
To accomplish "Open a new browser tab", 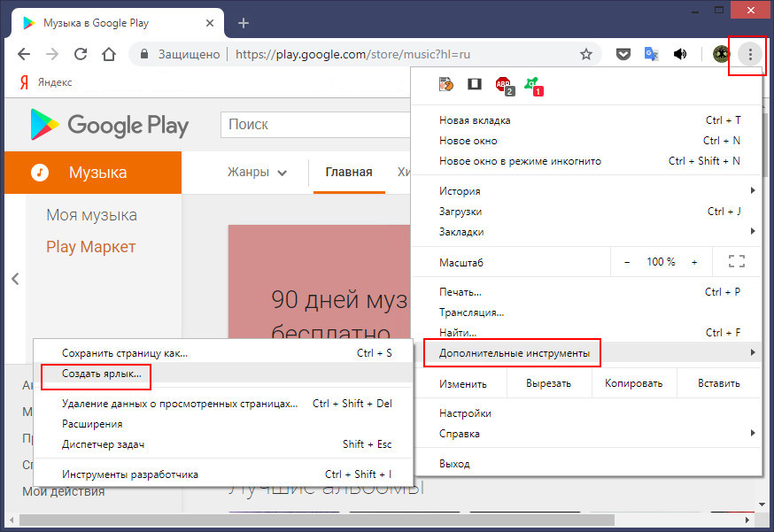I will coord(244,23).
